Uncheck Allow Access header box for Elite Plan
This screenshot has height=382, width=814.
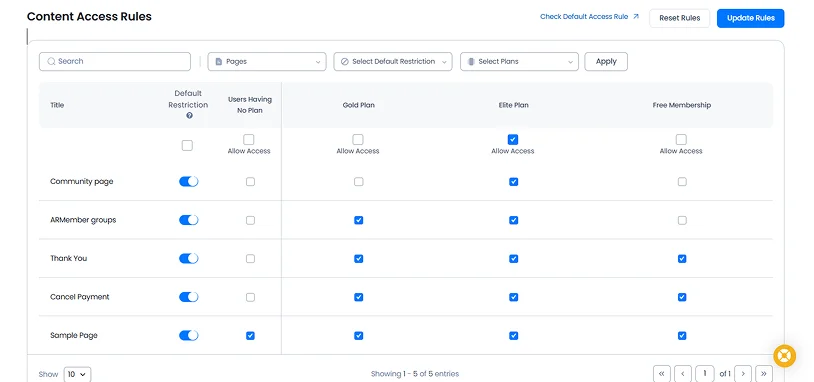(513, 140)
